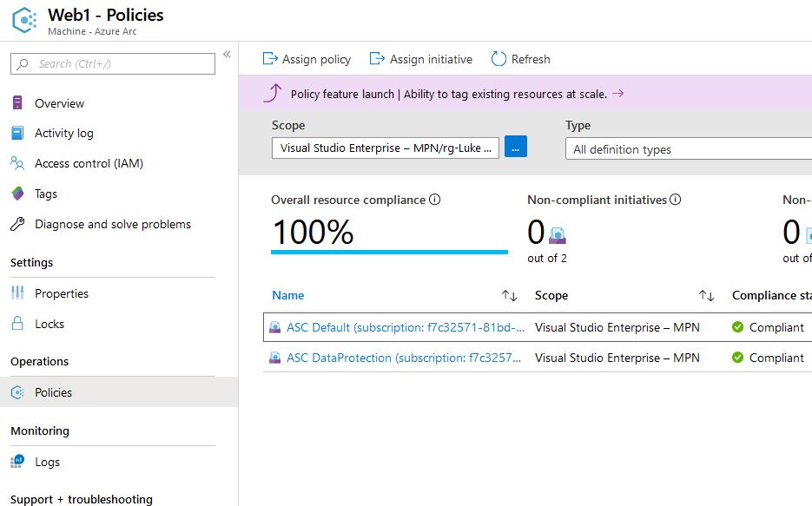Viewport: 812px width, 506px height.
Task: Click the info icon beside Overall resource compliance
Action: pos(434,200)
